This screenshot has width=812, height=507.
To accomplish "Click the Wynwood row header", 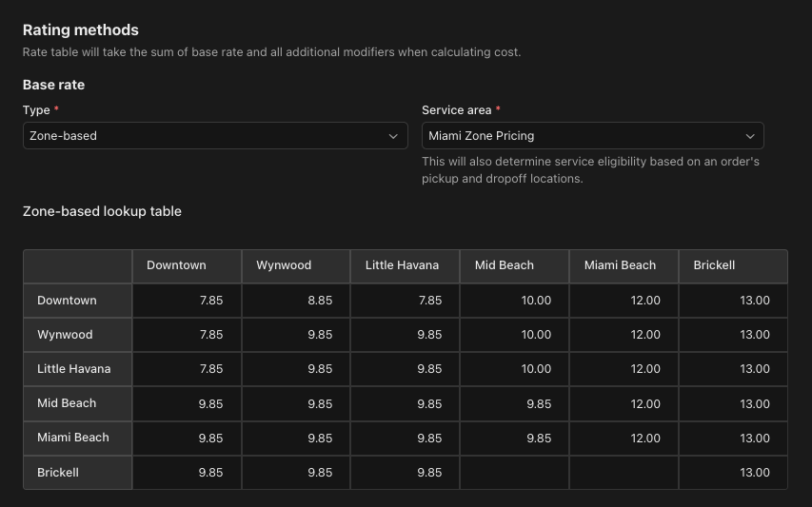I will [78, 335].
